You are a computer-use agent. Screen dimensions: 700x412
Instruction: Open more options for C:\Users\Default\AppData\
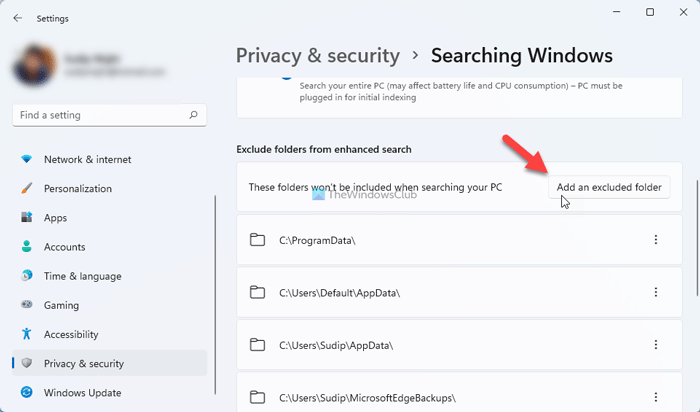[x=656, y=292]
